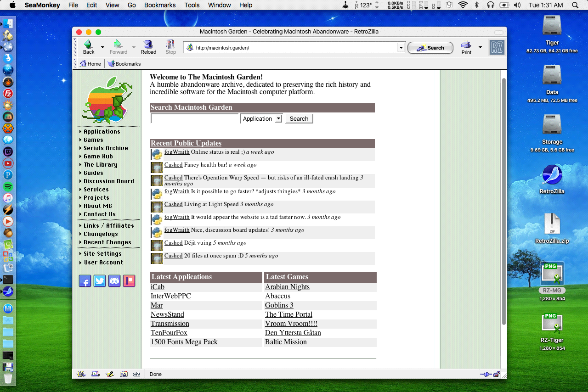Expand the Applications sidebar item
The image size is (588, 392).
point(81,132)
